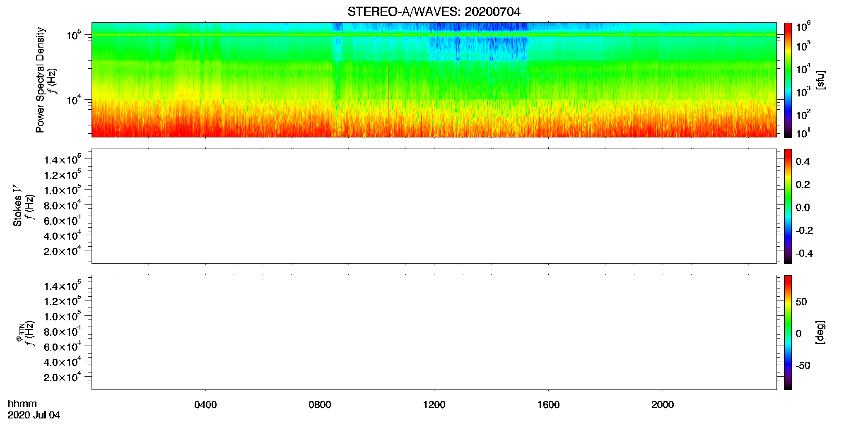Click the 1.4×10^5 tick on Stokes V axis
The height and width of the screenshot is (447, 868).
[63, 159]
